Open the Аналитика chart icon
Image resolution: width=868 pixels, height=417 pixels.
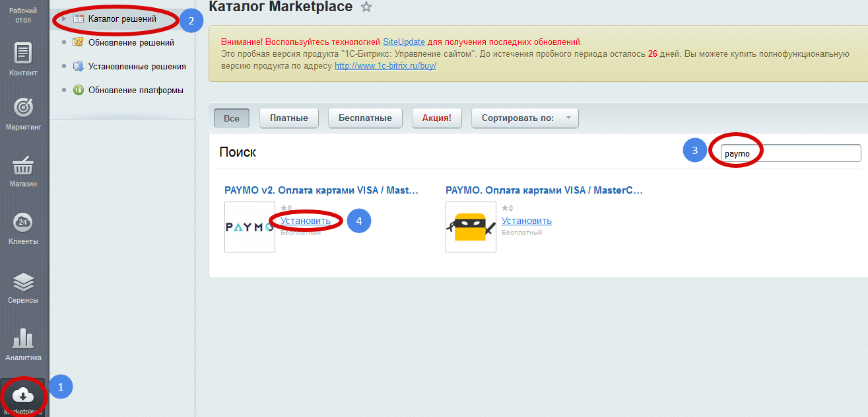23,338
